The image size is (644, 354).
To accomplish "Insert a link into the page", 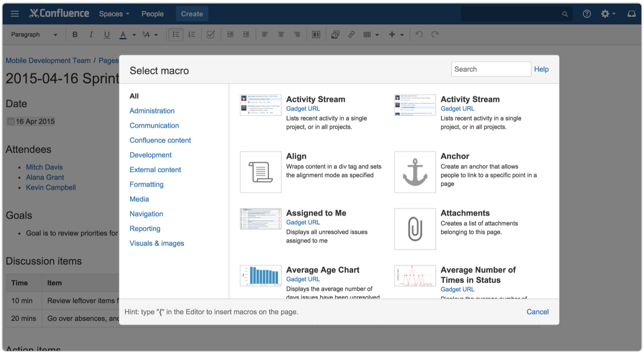I will coord(351,34).
